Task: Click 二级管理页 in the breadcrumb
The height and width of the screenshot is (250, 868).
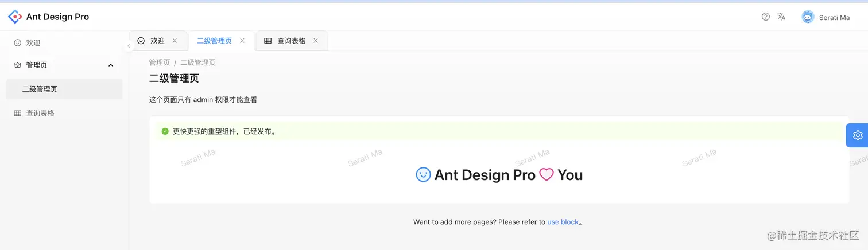Action: 198,62
